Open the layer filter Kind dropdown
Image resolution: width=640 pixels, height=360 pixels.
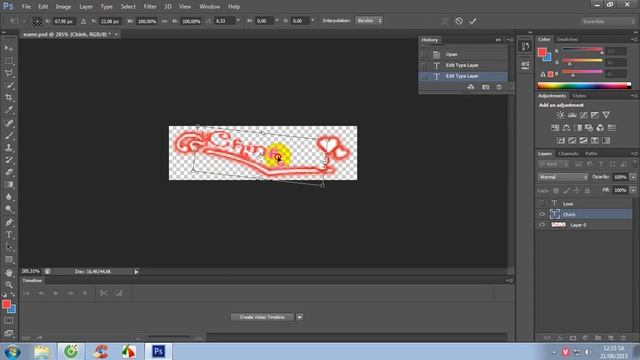(554, 164)
